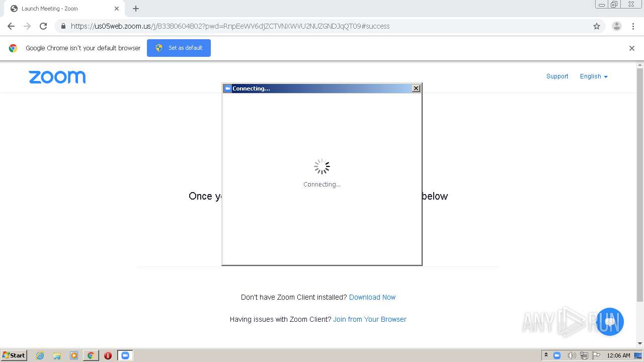
Task: Open File Explorer from taskbar
Action: 57,355
